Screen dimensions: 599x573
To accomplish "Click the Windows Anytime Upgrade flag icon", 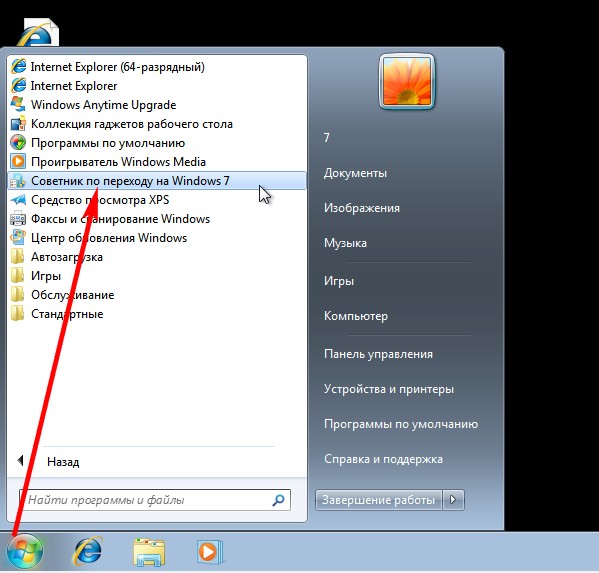I will click(18, 105).
